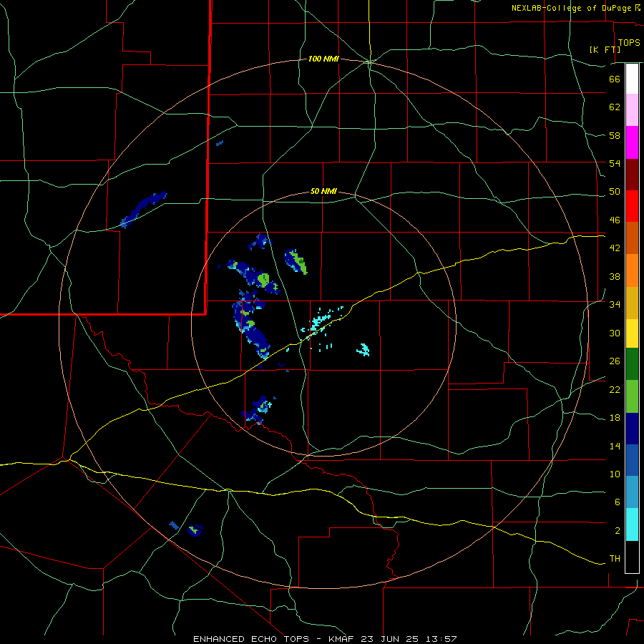Click the TH threshold label
The image size is (644, 644).
615,559
